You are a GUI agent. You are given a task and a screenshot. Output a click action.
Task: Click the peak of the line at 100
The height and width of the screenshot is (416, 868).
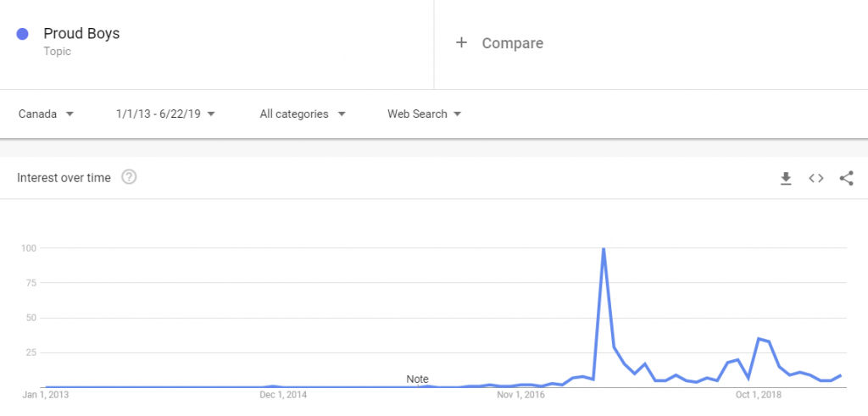tap(604, 248)
